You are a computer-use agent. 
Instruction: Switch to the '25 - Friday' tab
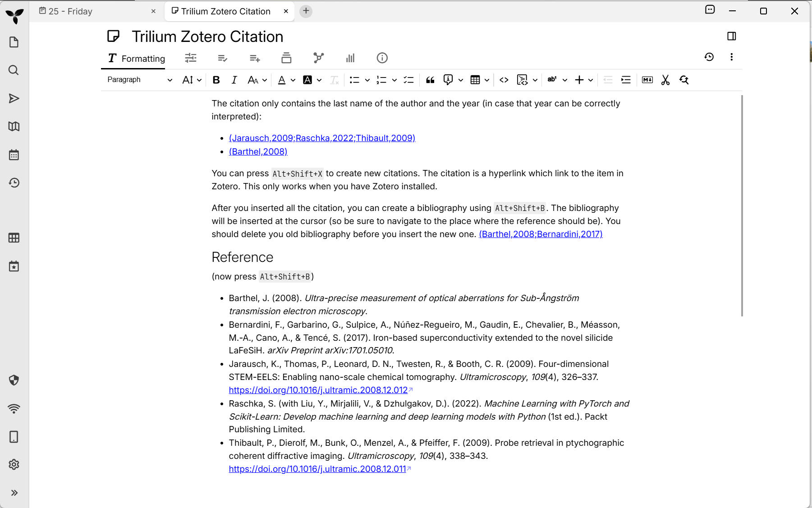click(x=98, y=11)
